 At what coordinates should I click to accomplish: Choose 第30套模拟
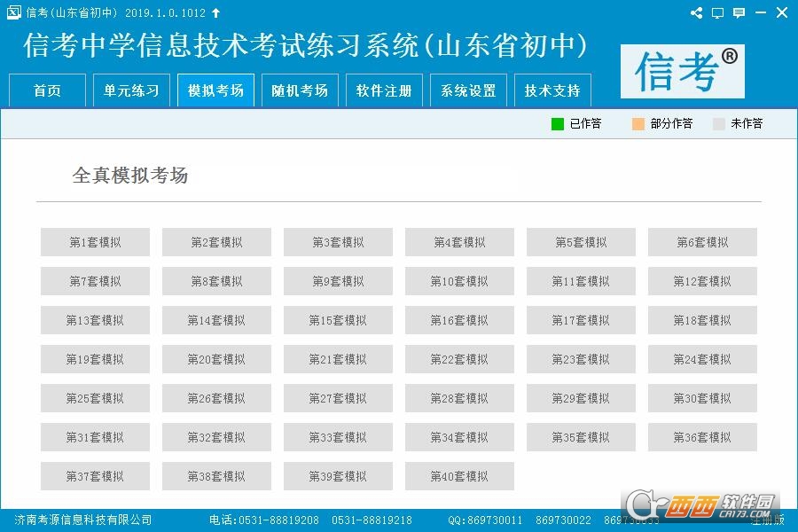pos(702,398)
